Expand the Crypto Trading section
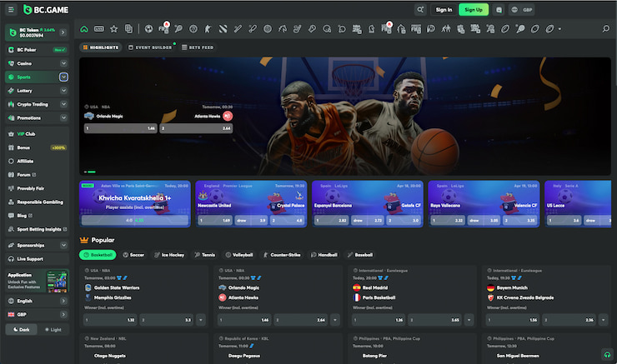The image size is (617, 364). pyautogui.click(x=63, y=104)
